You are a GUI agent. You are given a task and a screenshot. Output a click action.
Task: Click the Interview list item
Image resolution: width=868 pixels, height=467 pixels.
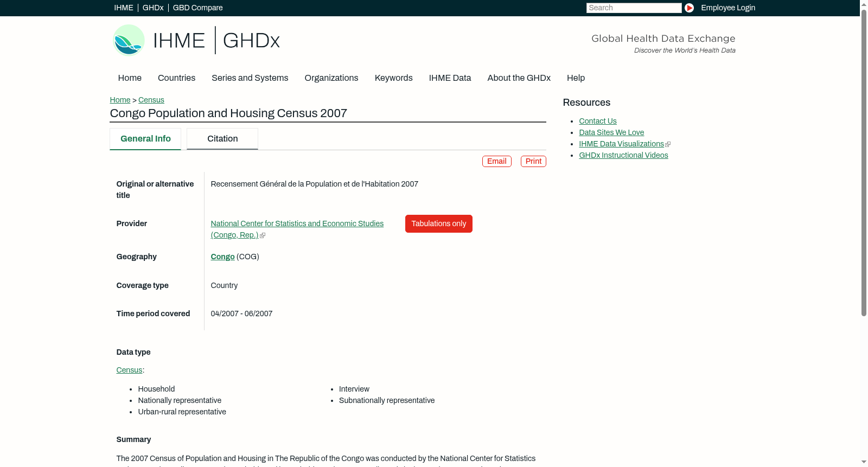click(354, 389)
